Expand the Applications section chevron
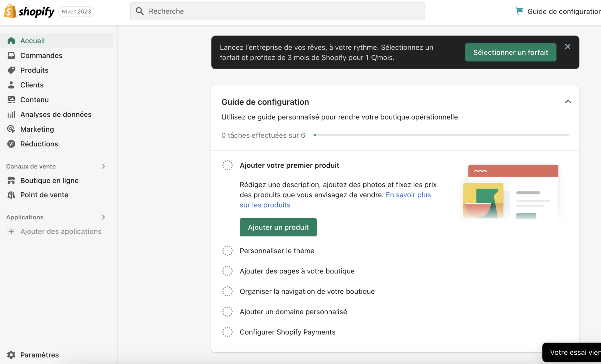 [103, 217]
